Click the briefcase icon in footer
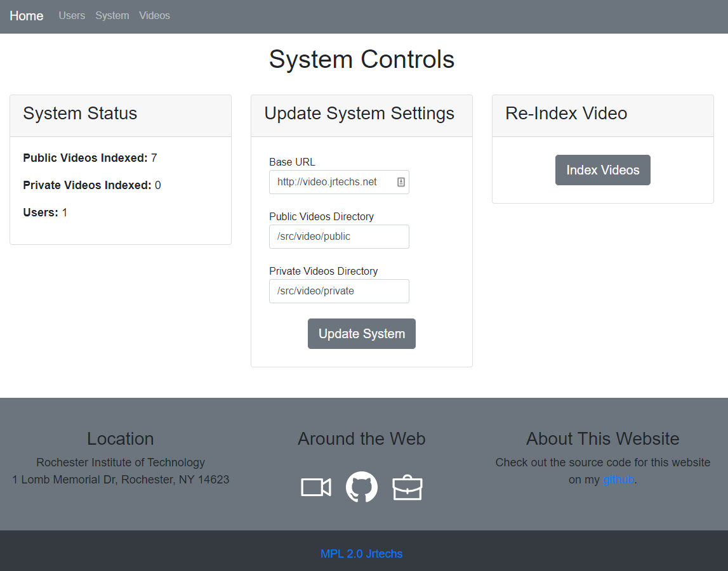 pos(407,488)
